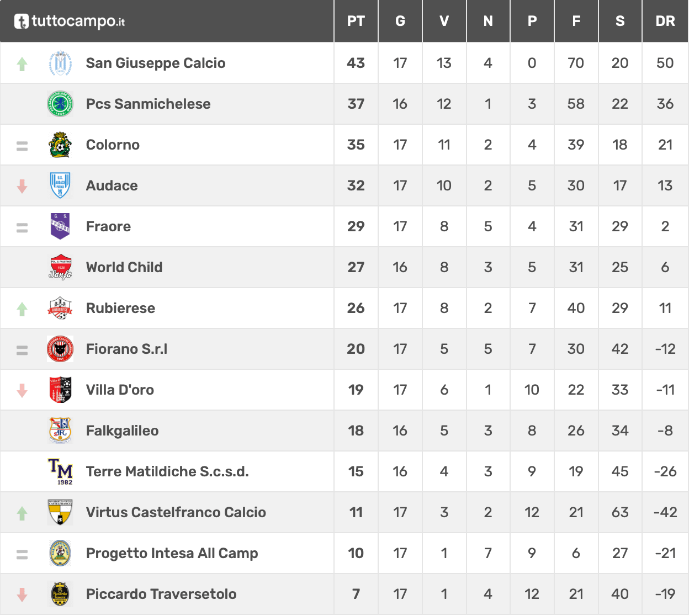Click the green up arrow beside Rubierese
The width and height of the screenshot is (689, 616).
pyautogui.click(x=22, y=309)
